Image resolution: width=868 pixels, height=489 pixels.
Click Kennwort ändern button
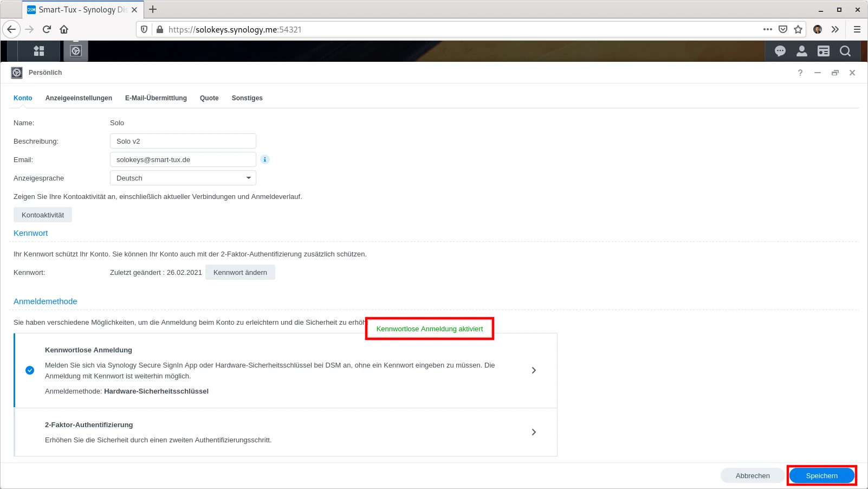pos(240,272)
